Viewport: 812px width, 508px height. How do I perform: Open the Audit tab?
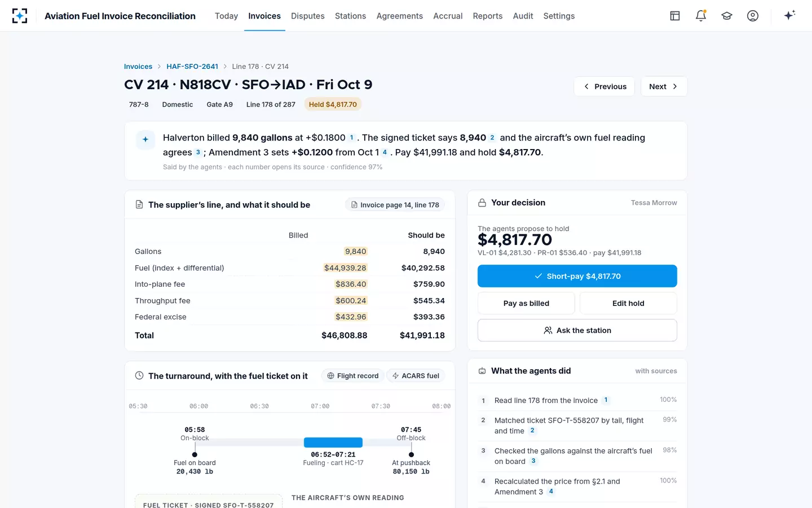[x=523, y=16]
